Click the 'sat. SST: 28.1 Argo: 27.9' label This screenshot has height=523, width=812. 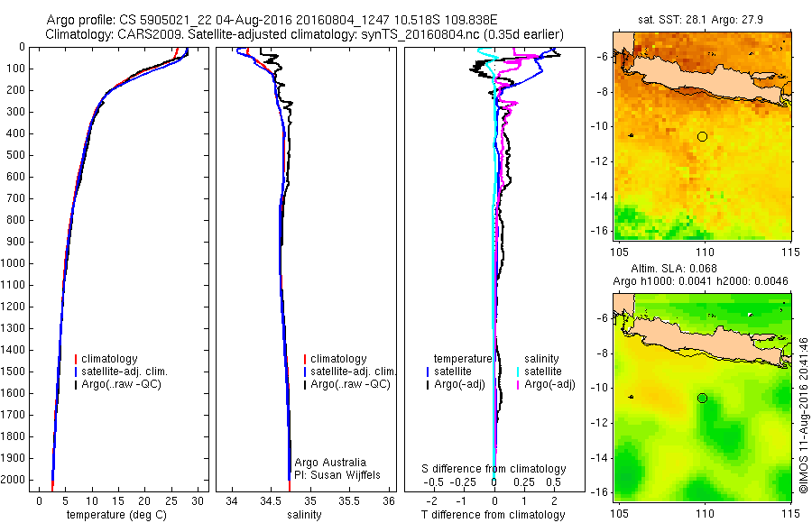(x=700, y=20)
